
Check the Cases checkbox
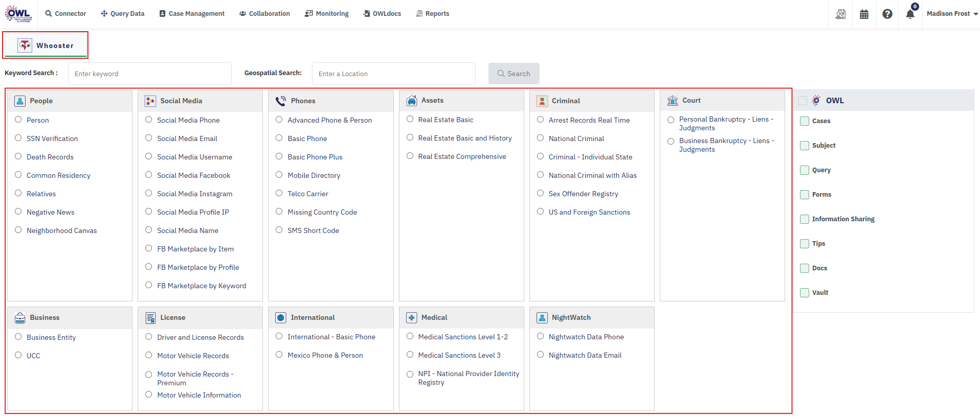(805, 121)
